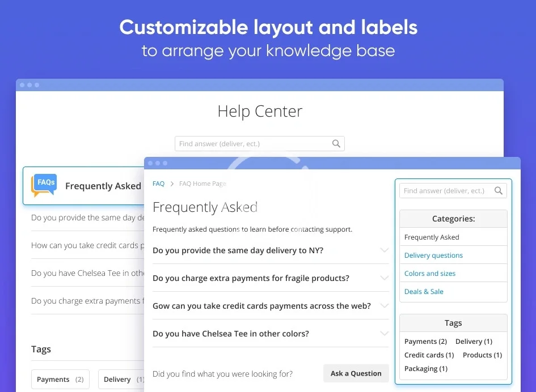Expand the credit cards payments question chevron
The image size is (536, 392).
coord(384,306)
